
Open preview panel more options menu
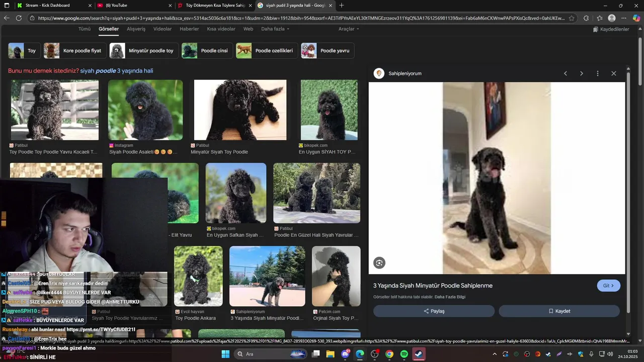598,73
